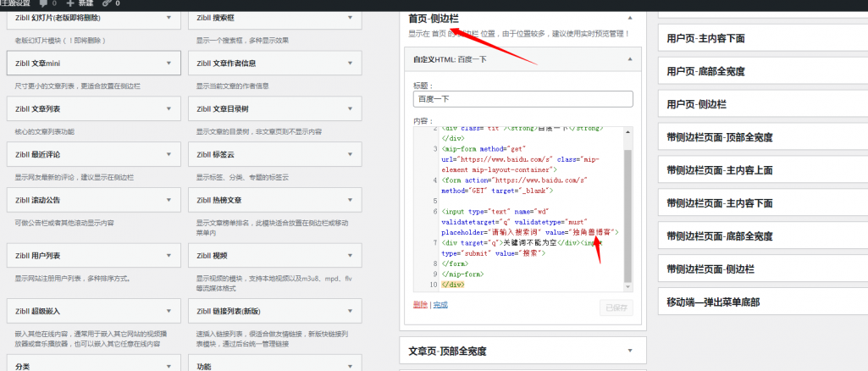Click the 完成 link under the HTML widget
The image size is (868, 371).
coord(440,304)
